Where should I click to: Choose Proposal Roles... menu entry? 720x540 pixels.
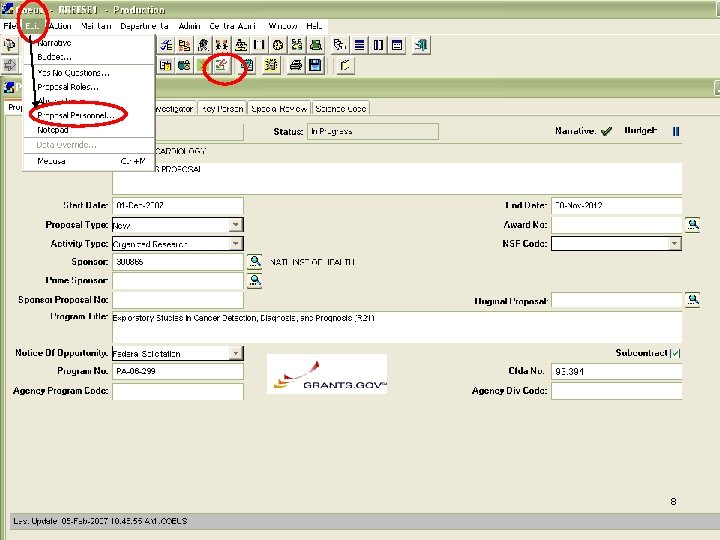(89, 87)
